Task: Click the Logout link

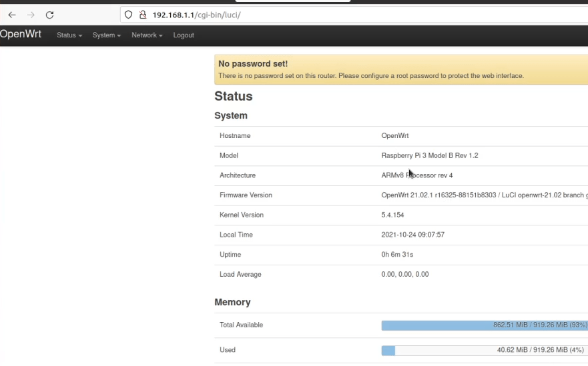Action: (184, 35)
